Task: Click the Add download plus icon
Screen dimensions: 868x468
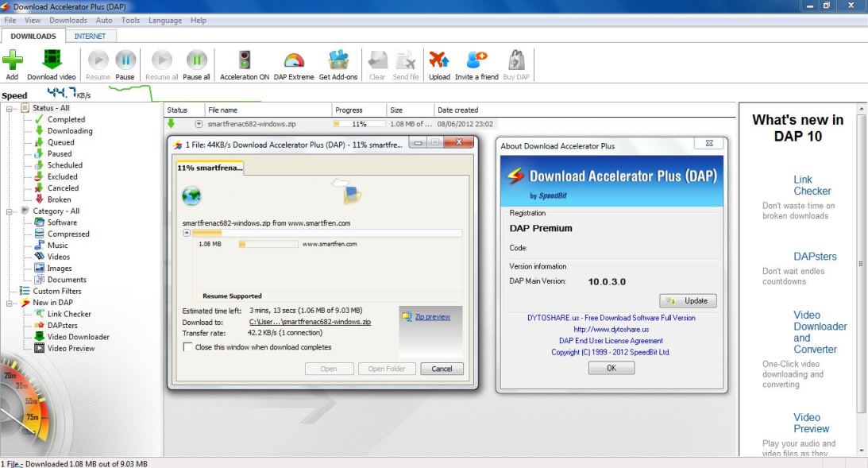Action: [x=12, y=60]
